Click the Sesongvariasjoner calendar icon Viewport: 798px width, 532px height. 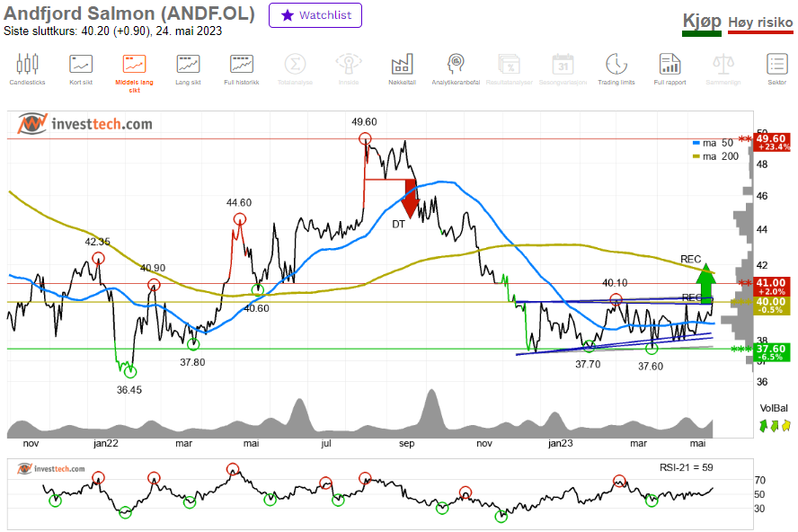pyautogui.click(x=563, y=68)
